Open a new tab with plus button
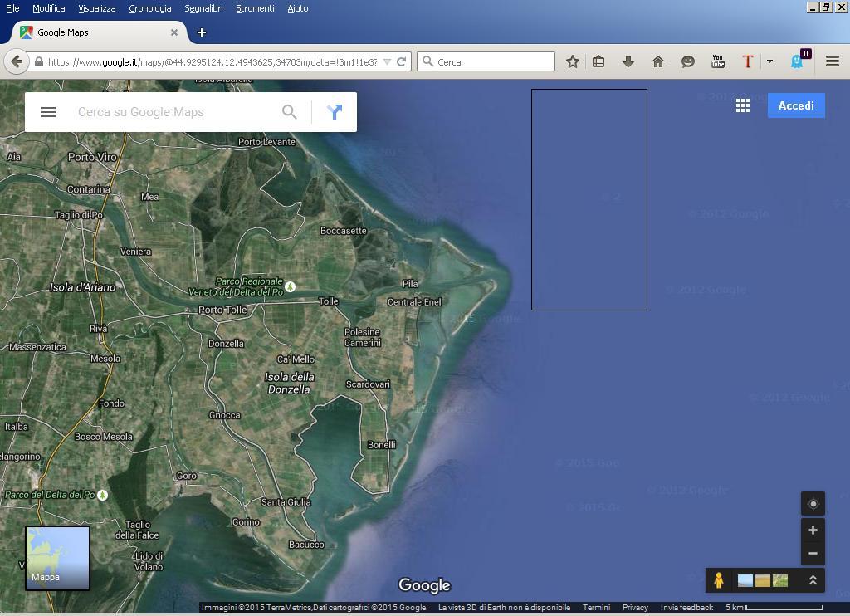This screenshot has width=850, height=616. coord(202,32)
